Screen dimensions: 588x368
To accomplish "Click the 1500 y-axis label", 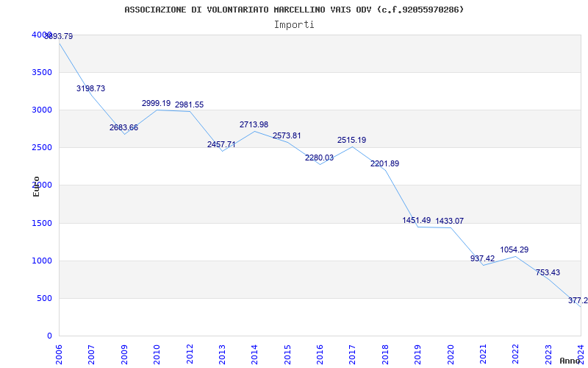I will pos(40,223).
